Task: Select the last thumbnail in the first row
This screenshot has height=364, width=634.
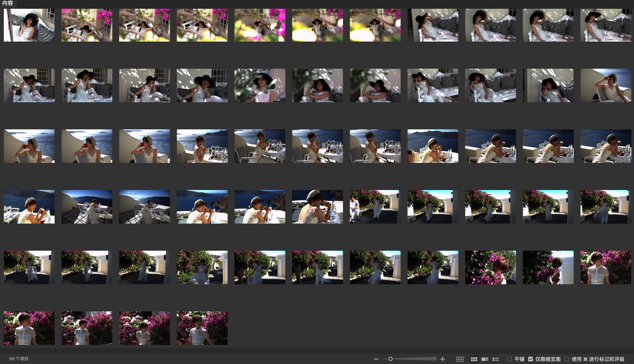Action: 606,25
